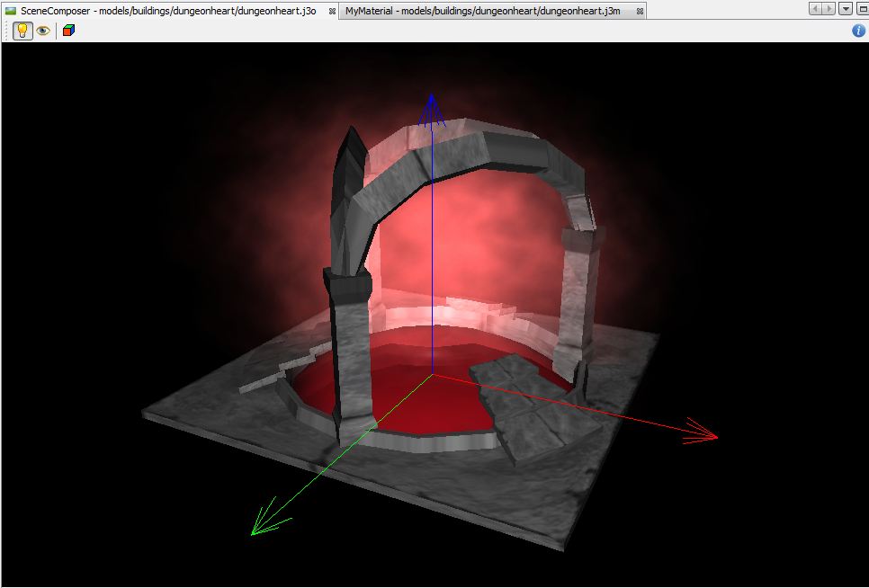The width and height of the screenshot is (869, 588).
Task: Close the SceneComposer dungeonheart.j3o tab
Action: point(332,11)
